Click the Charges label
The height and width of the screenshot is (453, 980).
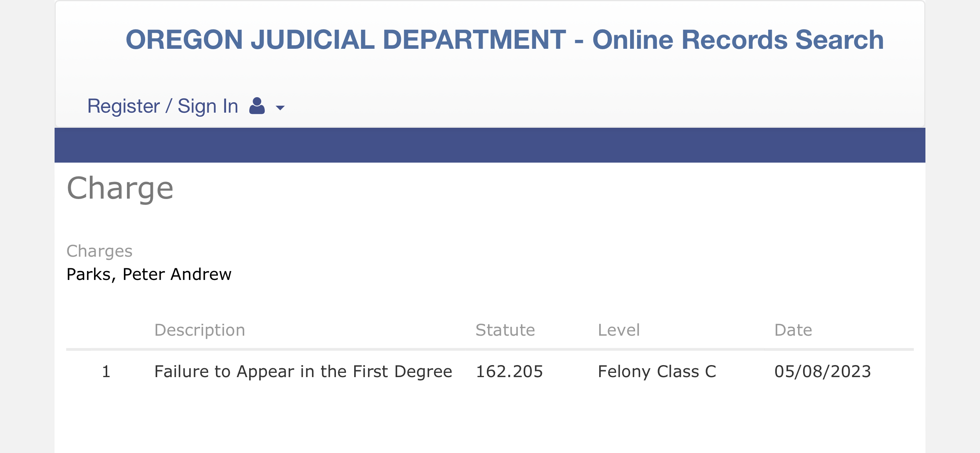coord(99,252)
